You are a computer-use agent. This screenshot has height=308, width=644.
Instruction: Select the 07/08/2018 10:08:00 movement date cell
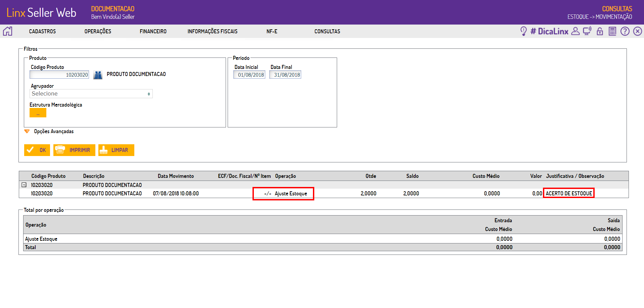[x=176, y=193]
